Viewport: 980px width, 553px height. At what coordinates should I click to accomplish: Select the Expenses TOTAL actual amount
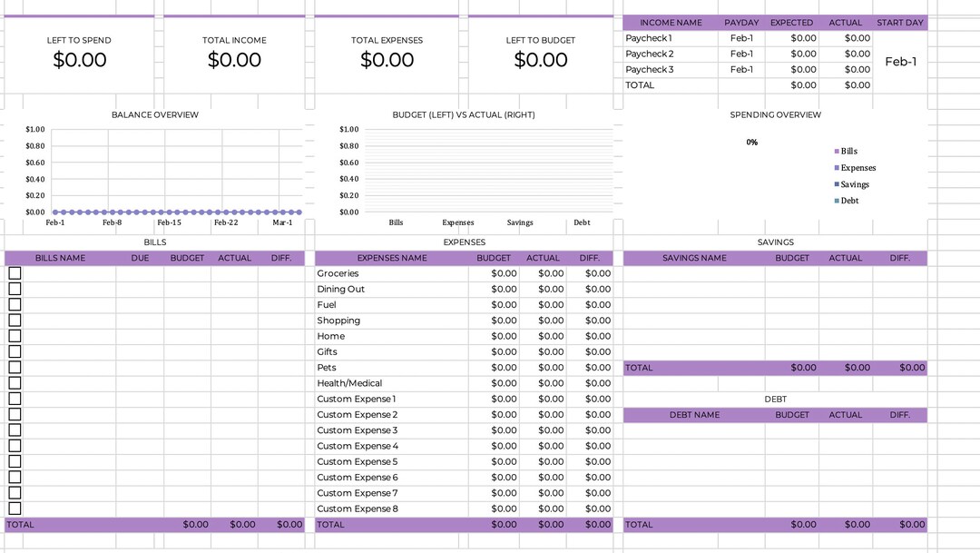click(x=544, y=525)
